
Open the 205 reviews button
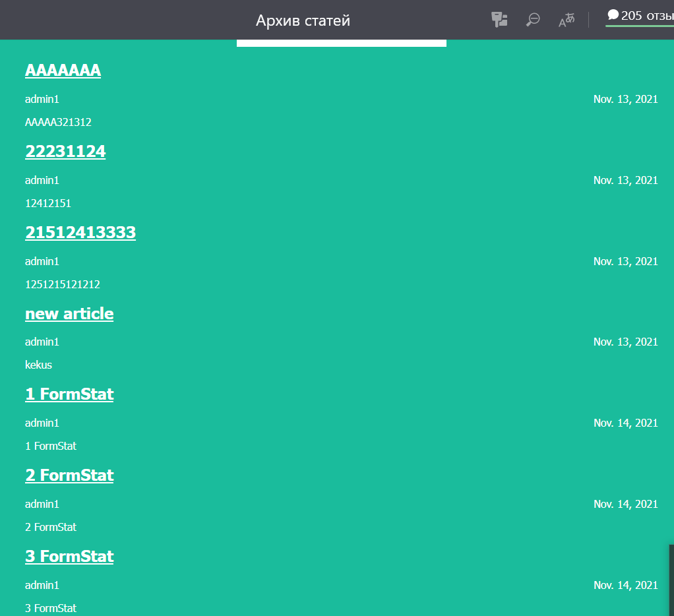(x=640, y=16)
